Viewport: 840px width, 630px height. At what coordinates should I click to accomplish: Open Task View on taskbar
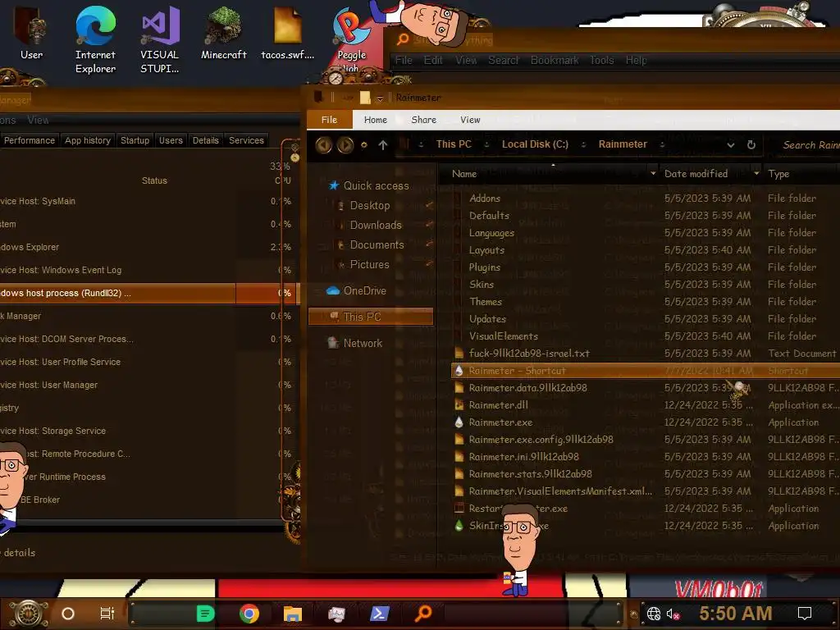[107, 614]
